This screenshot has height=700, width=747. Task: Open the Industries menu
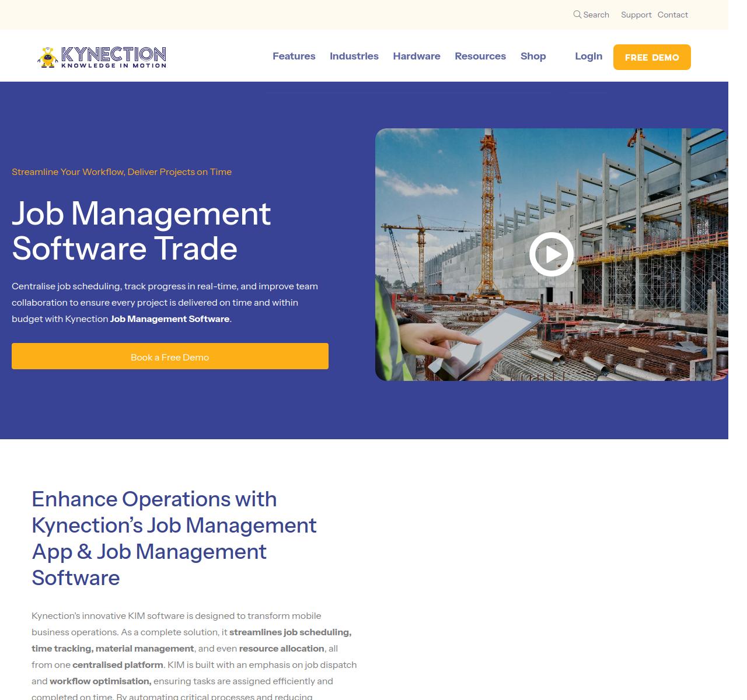click(354, 56)
